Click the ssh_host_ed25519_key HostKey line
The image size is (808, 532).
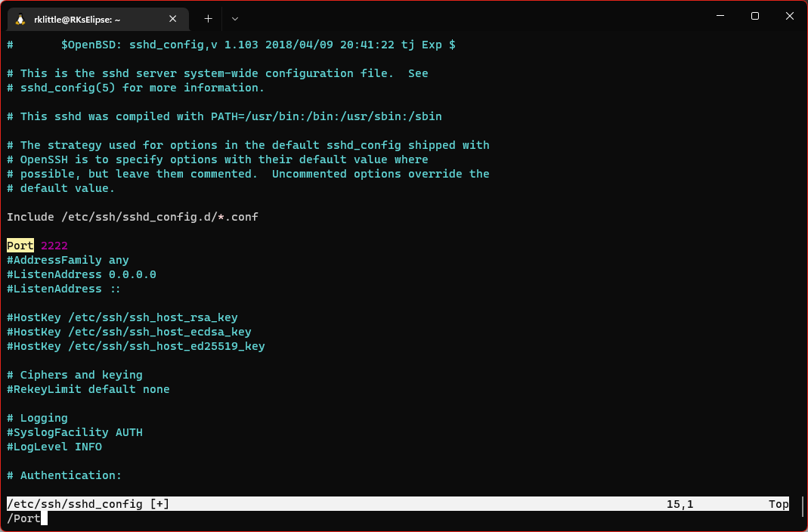tap(136, 347)
